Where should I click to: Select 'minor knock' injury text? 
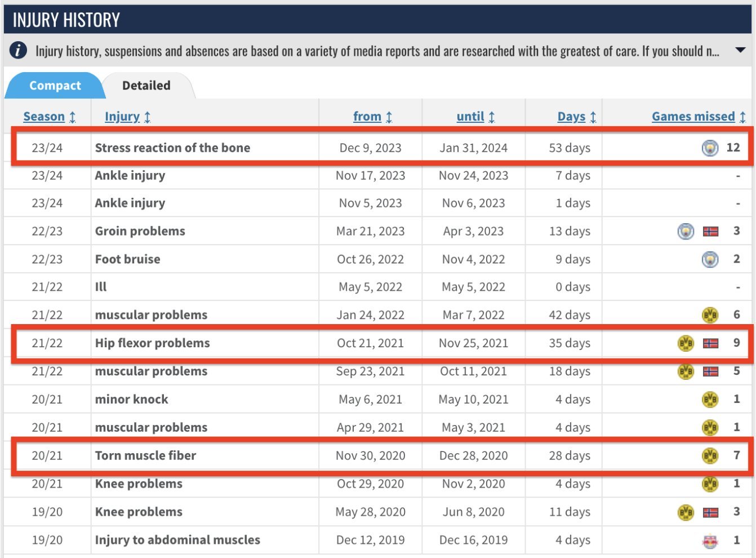click(131, 399)
